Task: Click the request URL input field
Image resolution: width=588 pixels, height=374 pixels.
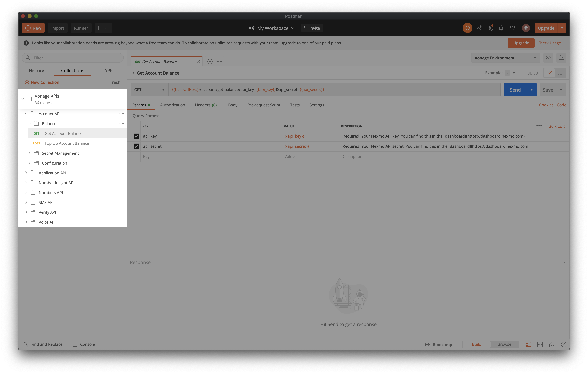Action: coord(334,90)
